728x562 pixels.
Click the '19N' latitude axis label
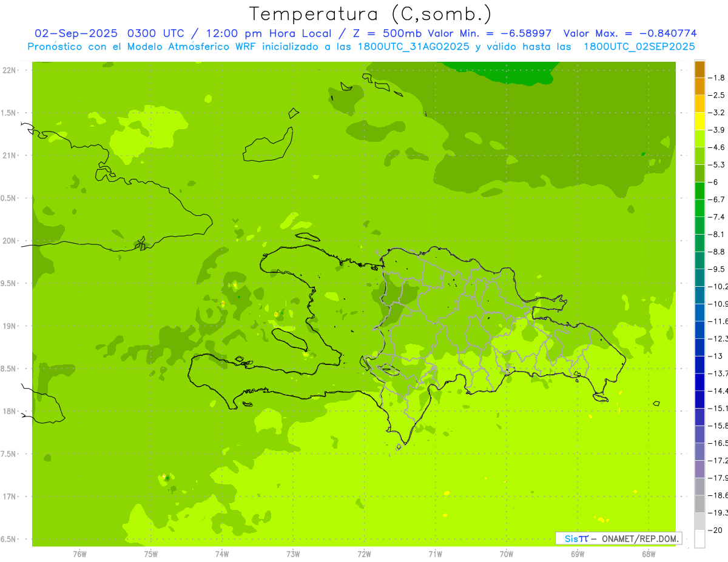tap(10, 326)
